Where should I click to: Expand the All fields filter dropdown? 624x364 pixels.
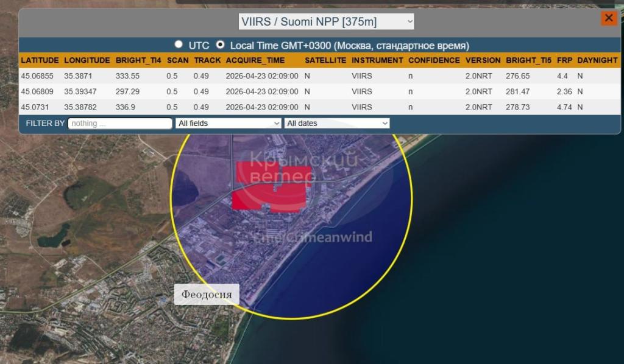[x=228, y=123]
